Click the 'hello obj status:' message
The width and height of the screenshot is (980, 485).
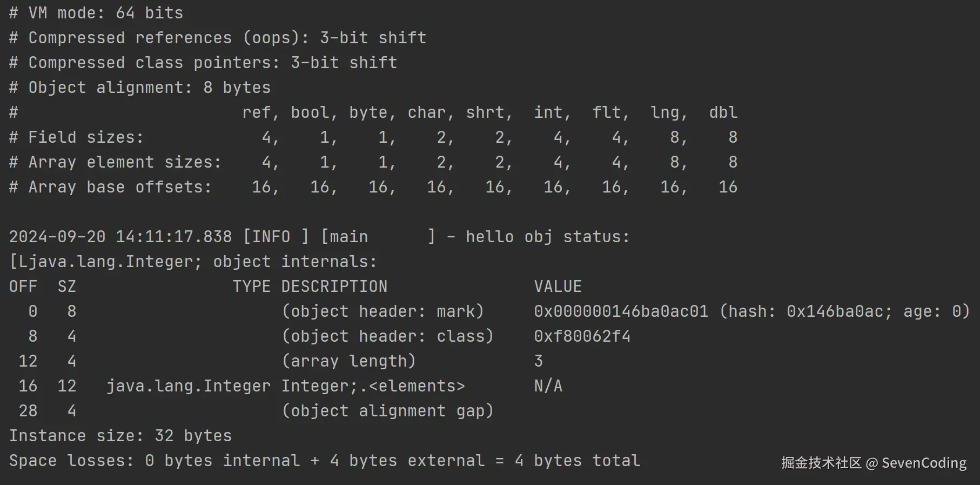pos(547,237)
